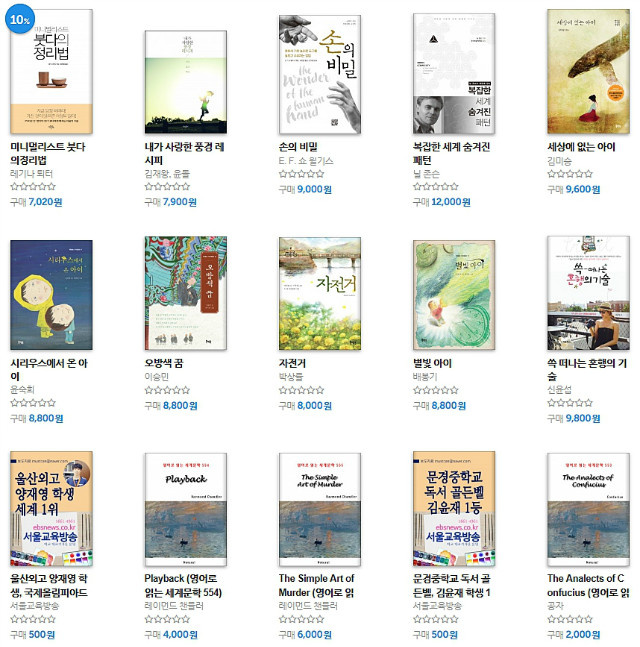The image size is (640, 647).
Task: Open The Simple Art of Murder title link
Action: pyautogui.click(x=316, y=585)
